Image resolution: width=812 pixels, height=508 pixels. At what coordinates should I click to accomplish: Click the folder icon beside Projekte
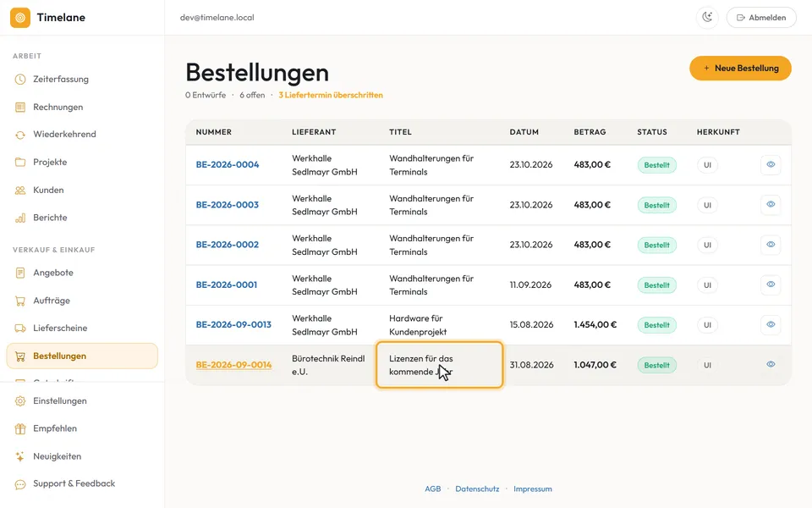(20, 163)
